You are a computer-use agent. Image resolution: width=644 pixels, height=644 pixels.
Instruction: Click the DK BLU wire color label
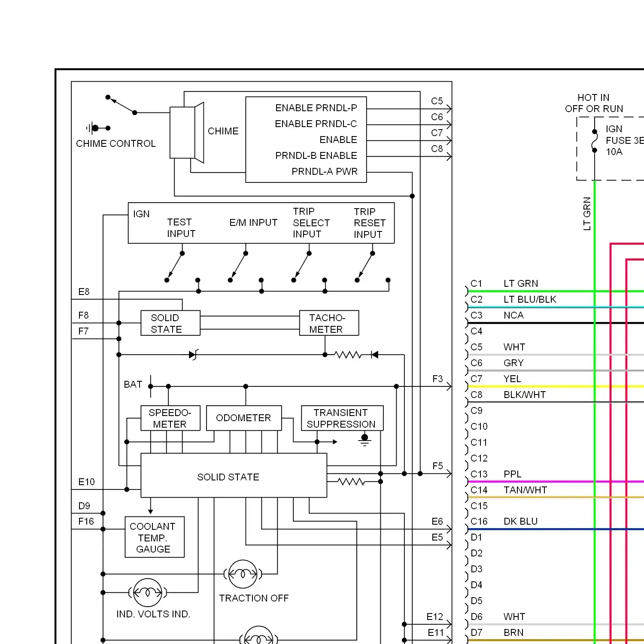[x=520, y=521]
